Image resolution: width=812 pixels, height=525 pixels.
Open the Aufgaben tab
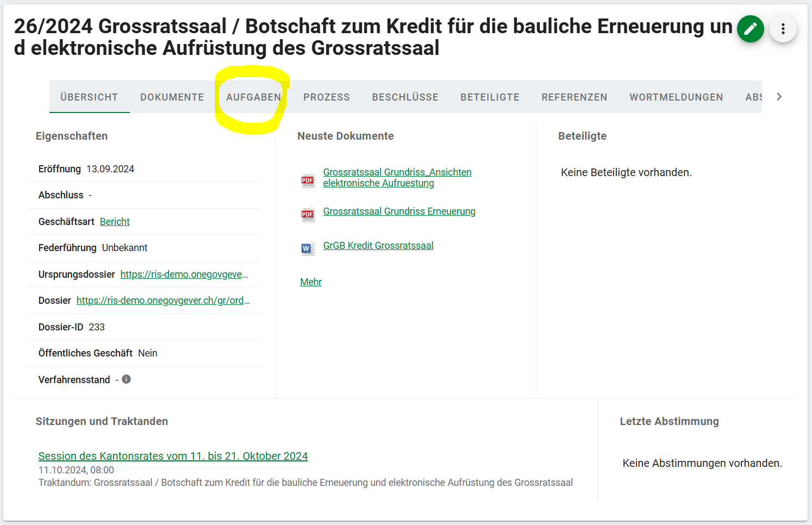click(253, 97)
